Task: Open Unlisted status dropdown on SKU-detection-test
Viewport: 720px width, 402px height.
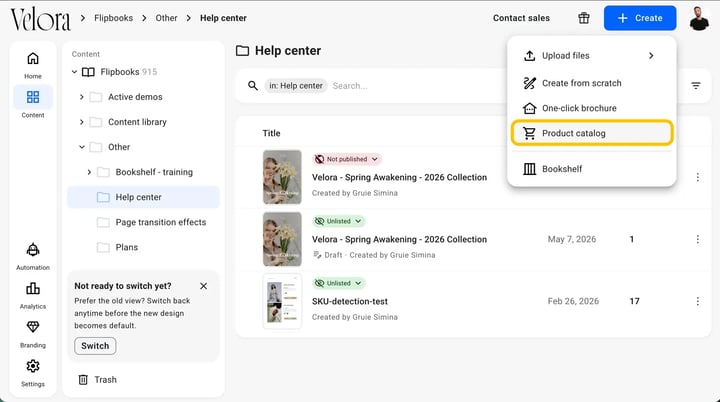Action: pyautogui.click(x=338, y=283)
